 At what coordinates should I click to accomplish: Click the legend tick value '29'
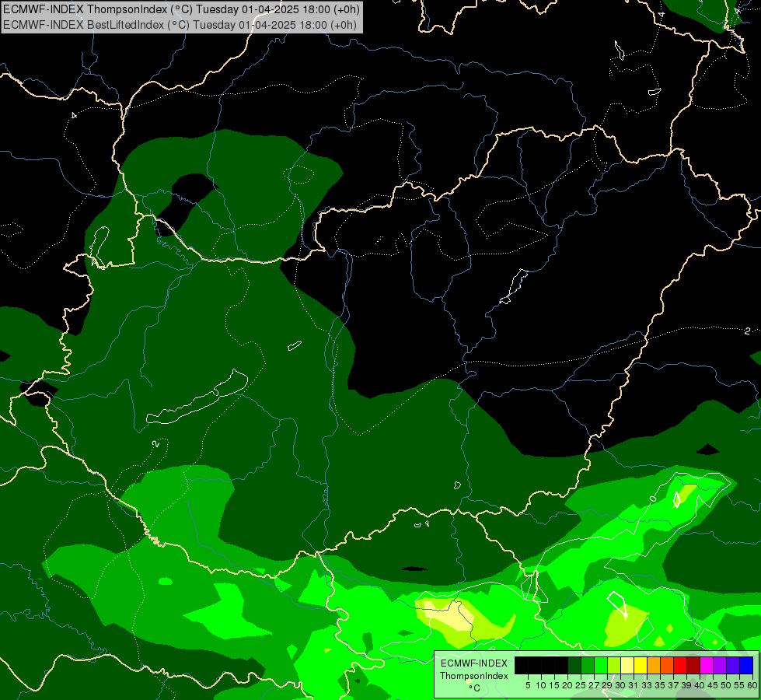pyautogui.click(x=607, y=685)
